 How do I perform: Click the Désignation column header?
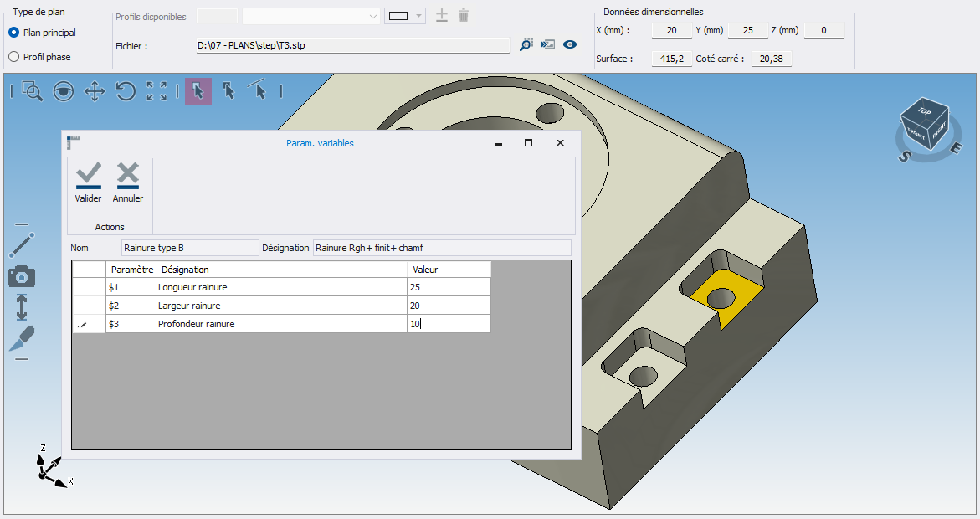(x=281, y=270)
